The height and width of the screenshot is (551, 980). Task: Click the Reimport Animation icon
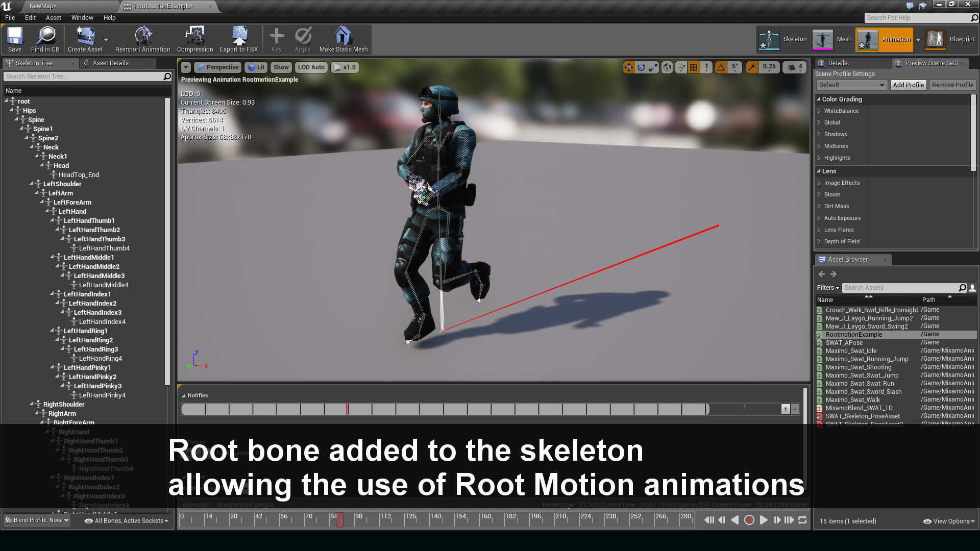(x=142, y=40)
